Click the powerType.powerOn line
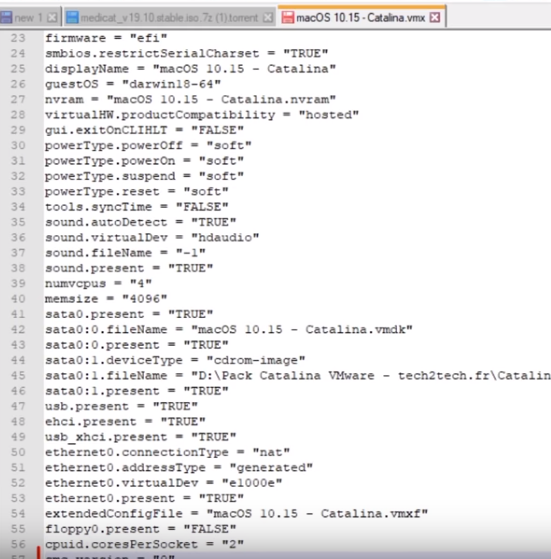Viewport: 551px width, 559px height. coord(144,160)
